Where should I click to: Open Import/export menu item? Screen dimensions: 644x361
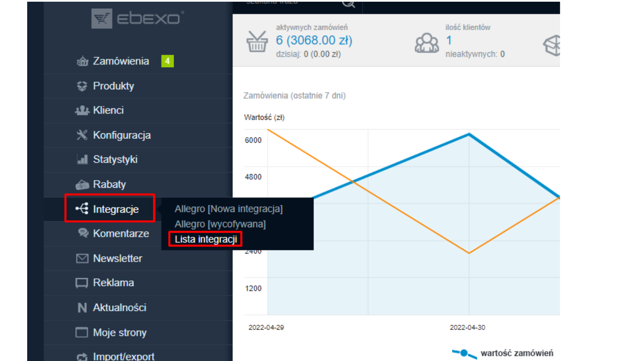point(124,356)
